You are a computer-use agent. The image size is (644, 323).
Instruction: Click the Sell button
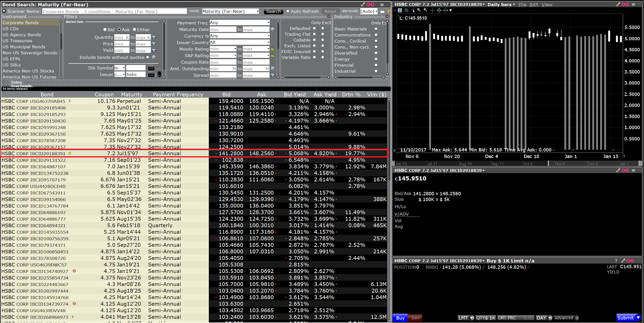415,318
